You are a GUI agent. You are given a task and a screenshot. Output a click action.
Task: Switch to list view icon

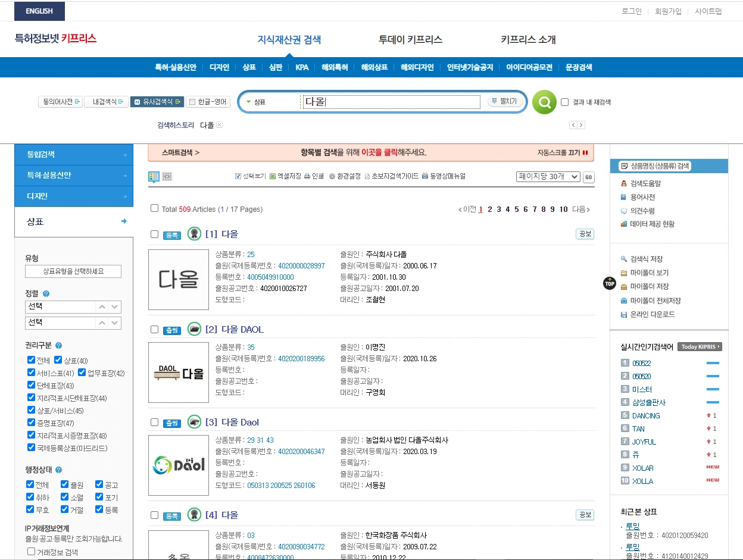tap(154, 176)
